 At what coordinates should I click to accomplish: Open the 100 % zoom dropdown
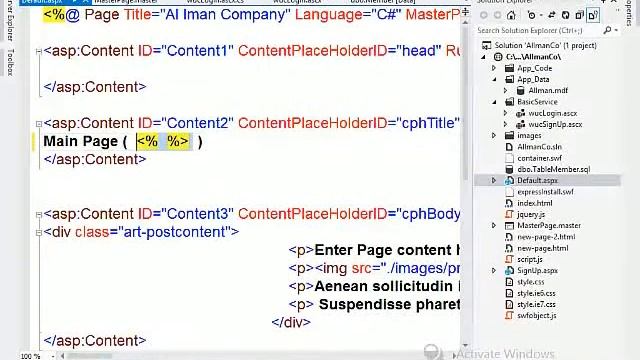53,356
